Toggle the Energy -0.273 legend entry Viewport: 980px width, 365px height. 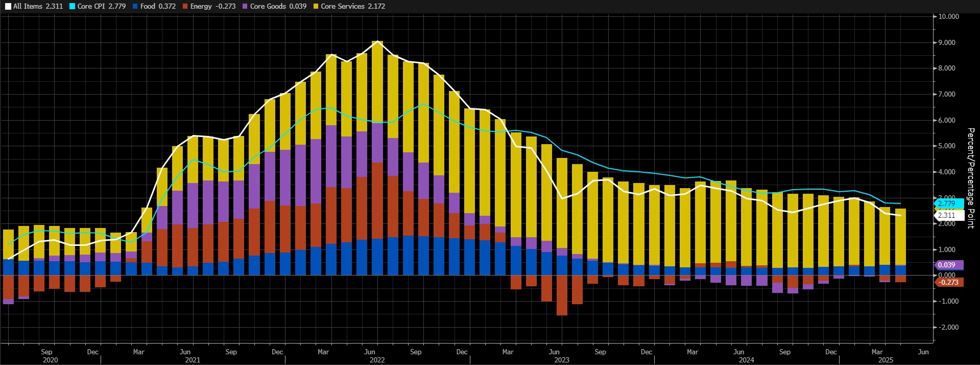click(209, 7)
